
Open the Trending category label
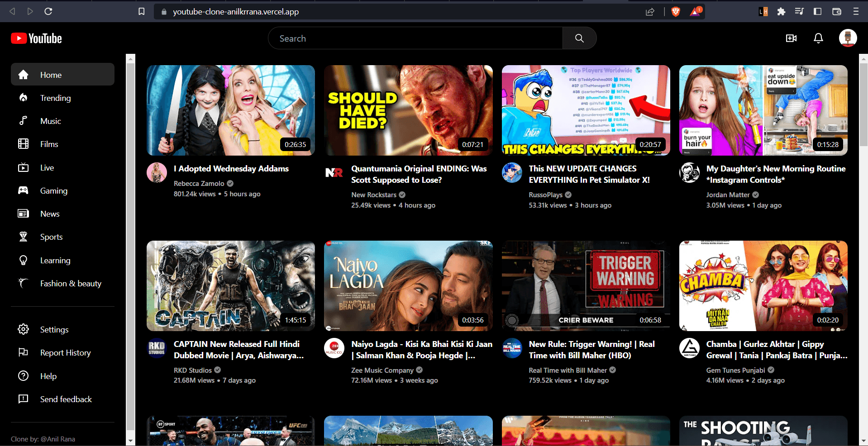click(x=56, y=98)
